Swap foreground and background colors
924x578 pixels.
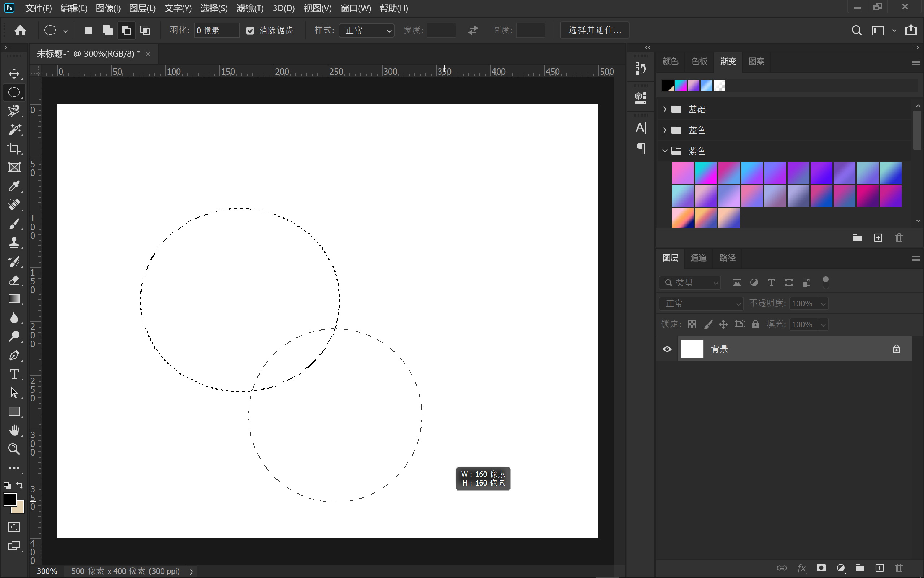click(x=19, y=485)
